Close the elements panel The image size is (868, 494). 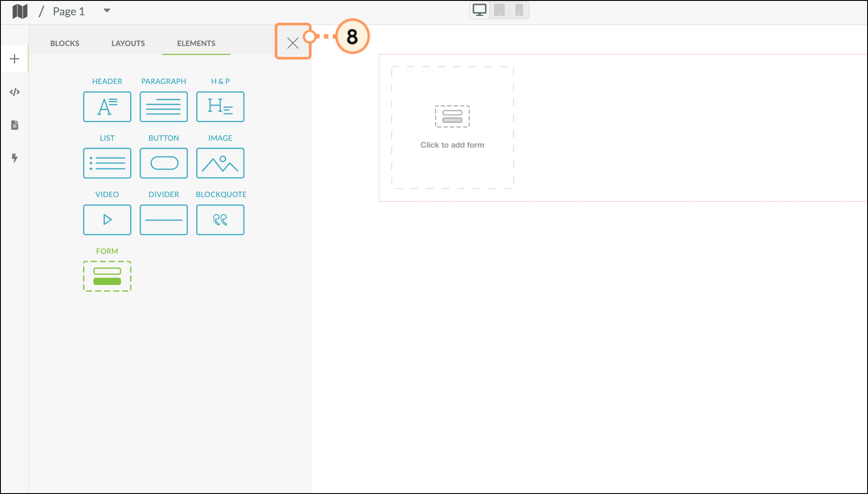(293, 43)
